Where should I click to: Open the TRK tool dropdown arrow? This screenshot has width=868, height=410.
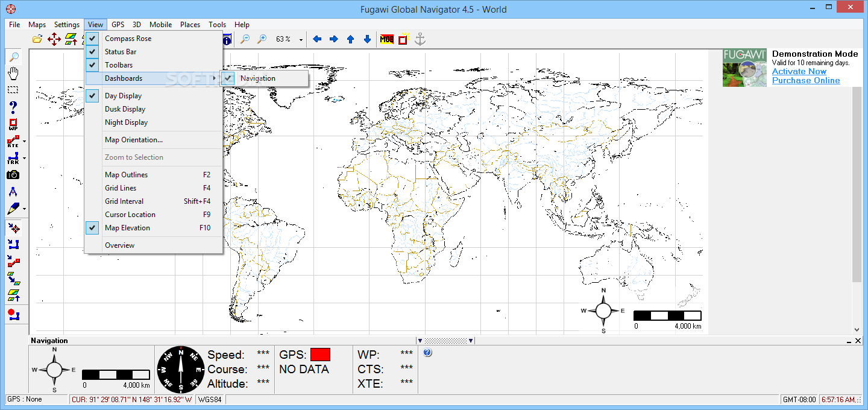tap(24, 159)
